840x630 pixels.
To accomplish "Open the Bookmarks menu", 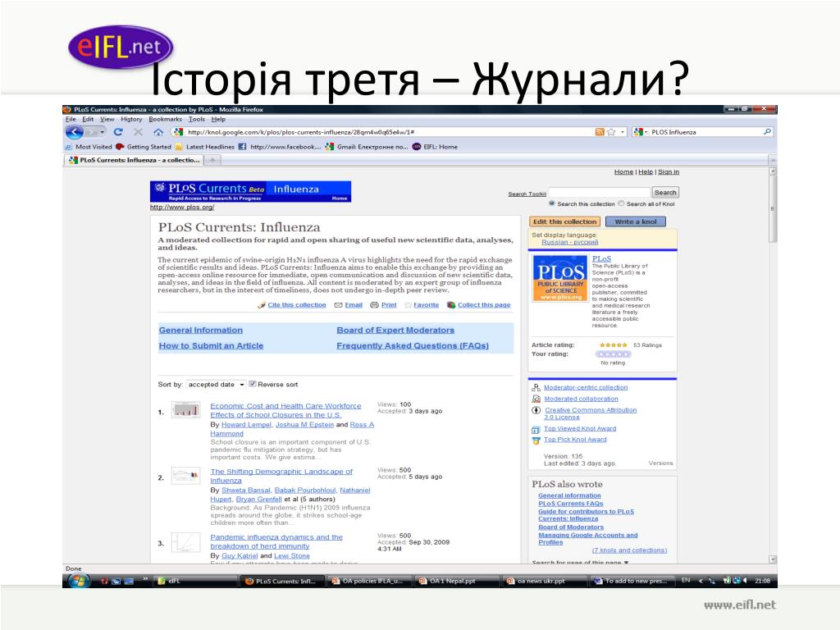I will (165, 119).
